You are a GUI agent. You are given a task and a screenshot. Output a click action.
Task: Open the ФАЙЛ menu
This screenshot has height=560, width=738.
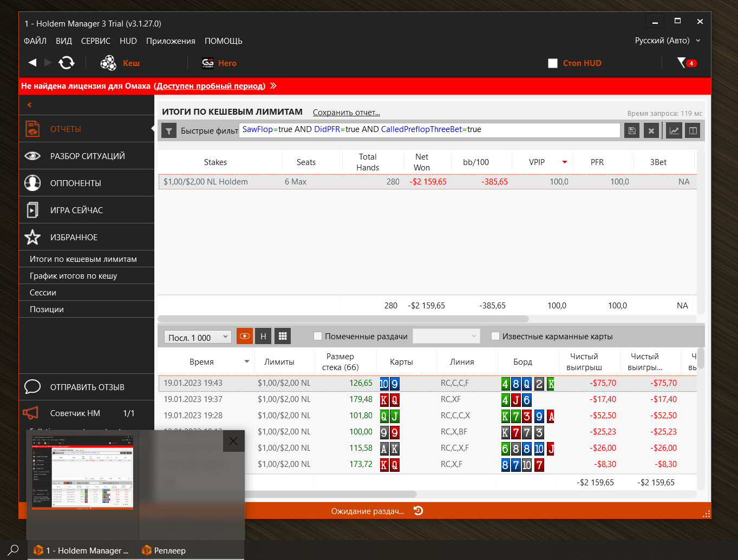35,41
